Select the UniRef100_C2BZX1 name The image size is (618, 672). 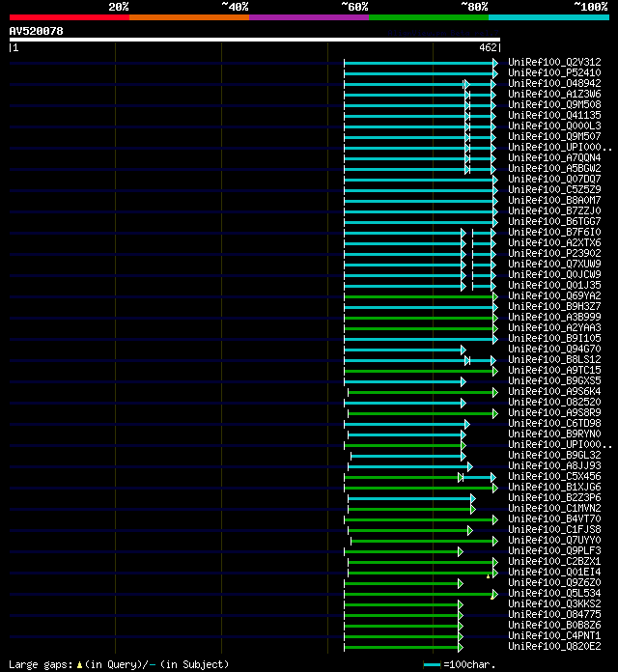554,561
